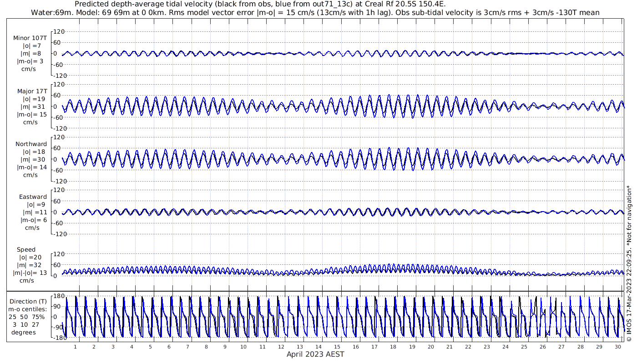Image resolution: width=637 pixels, height=364 pixels.
Task: Click the '|m|-|o|= 13' value
Action: (x=30, y=273)
